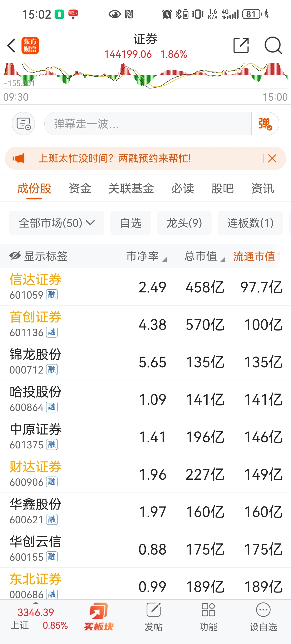Tap the 弹幕走一波 input field

pos(148,124)
